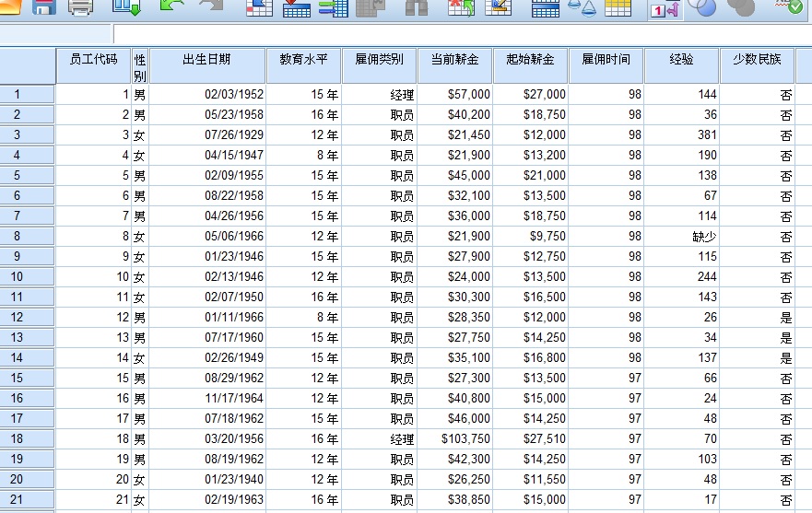Click the gender 女 cell in row 3
Viewport: 812px width, 513px height.
point(140,135)
